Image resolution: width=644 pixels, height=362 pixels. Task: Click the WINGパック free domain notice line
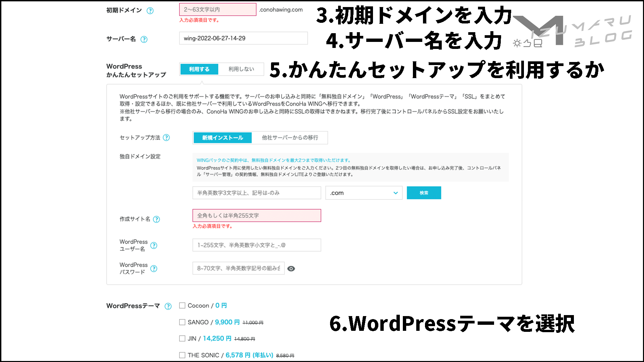coord(274,160)
